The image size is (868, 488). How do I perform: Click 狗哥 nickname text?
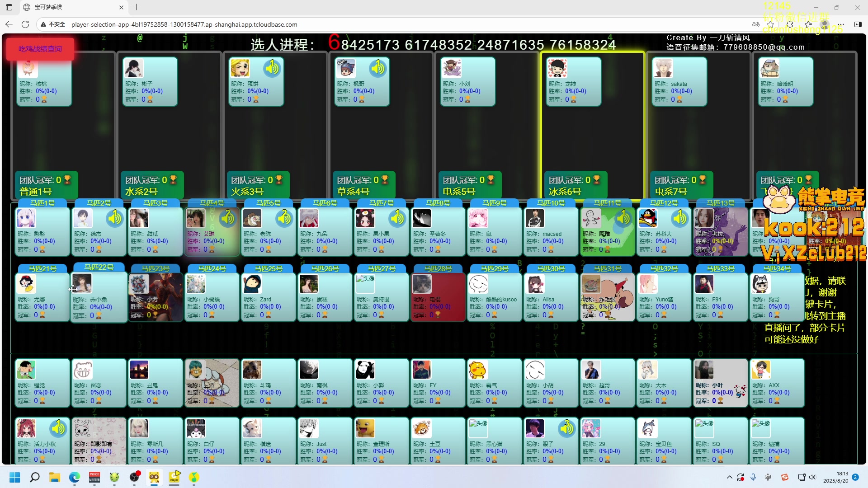point(774,300)
